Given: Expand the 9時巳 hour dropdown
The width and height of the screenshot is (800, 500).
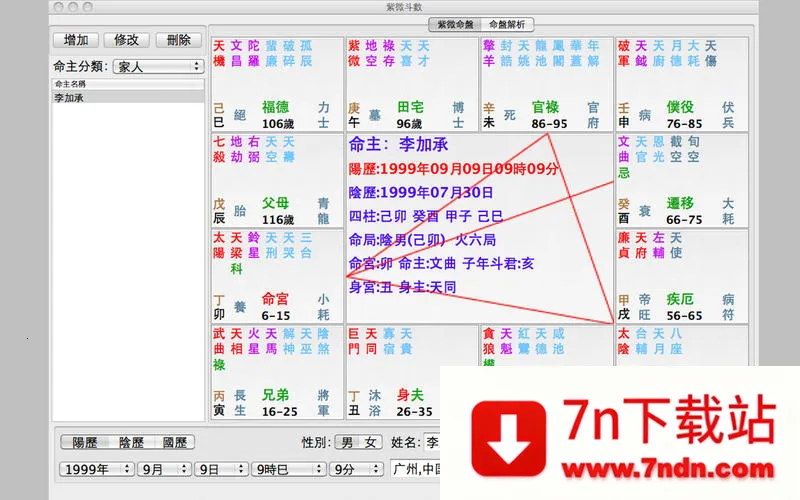Looking at the screenshot, I should click(x=288, y=468).
